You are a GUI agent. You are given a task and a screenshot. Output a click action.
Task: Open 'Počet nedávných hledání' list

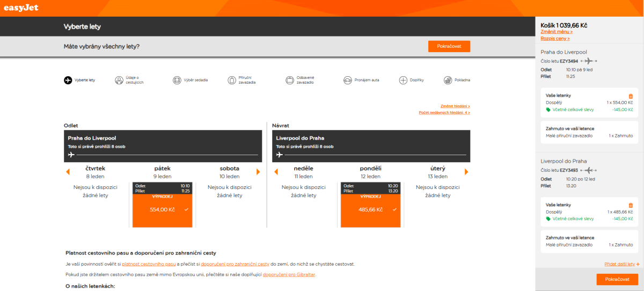pyautogui.click(x=444, y=113)
